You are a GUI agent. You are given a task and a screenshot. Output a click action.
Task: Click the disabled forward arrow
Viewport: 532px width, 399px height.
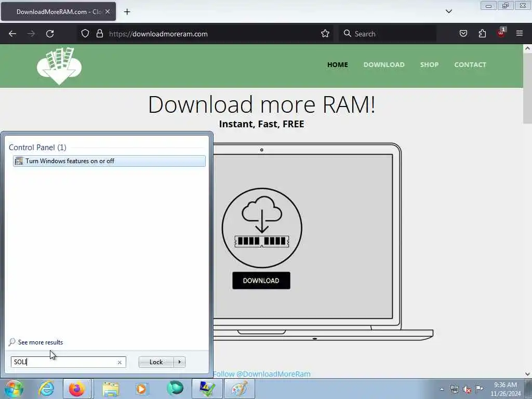pos(31,34)
